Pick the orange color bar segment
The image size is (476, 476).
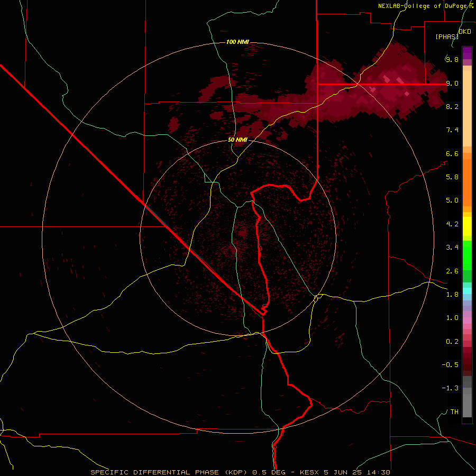pos(467,182)
